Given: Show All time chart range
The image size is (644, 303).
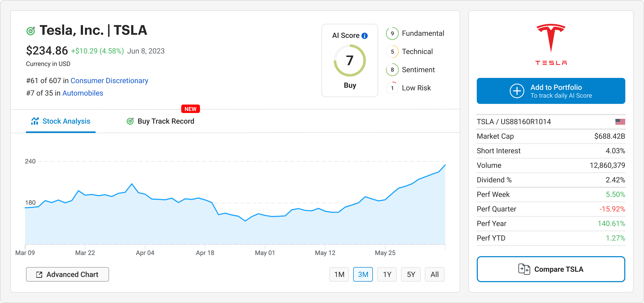Looking at the screenshot, I should pos(435,274).
